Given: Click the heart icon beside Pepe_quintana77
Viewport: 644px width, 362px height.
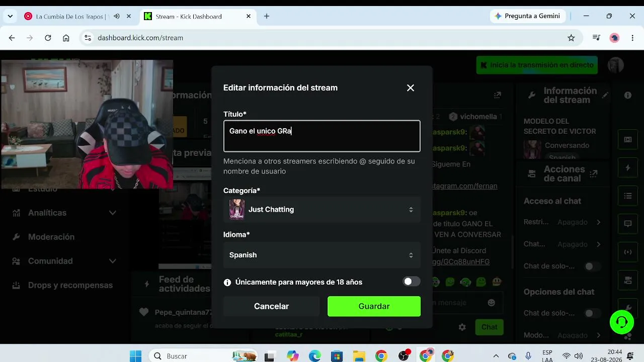Looking at the screenshot, I should point(144,312).
